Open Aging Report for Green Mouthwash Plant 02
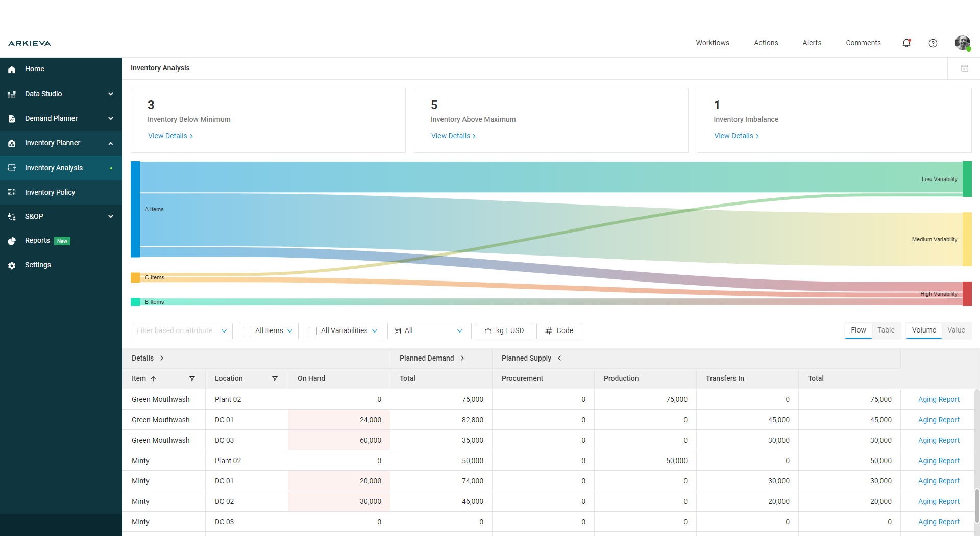Screen dimensions: 980x536 pyautogui.click(x=938, y=399)
